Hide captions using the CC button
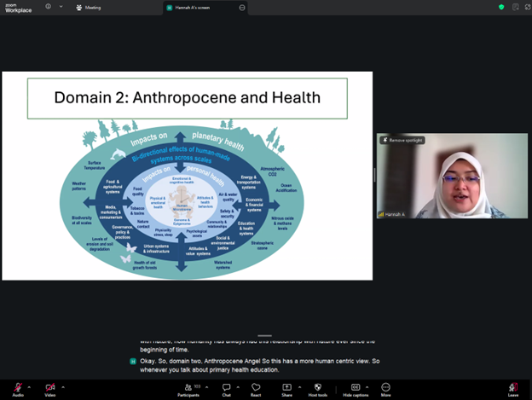Image resolution: width=532 pixels, height=400 pixels. tap(356, 387)
